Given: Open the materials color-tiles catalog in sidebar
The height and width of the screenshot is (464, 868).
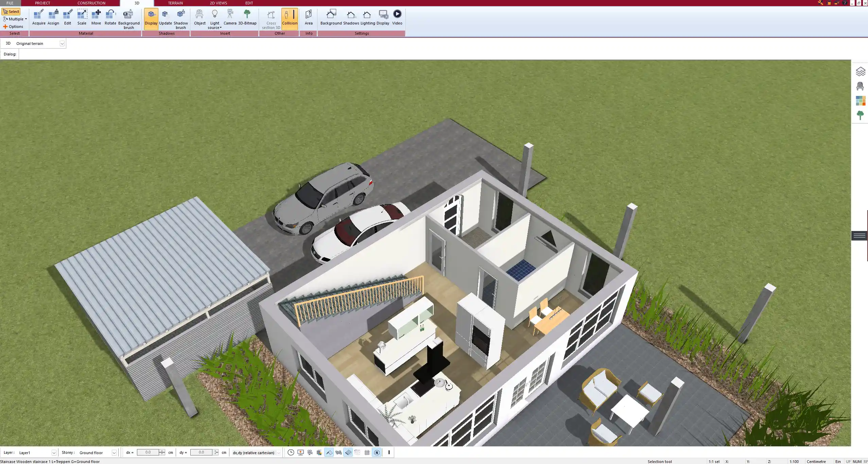Looking at the screenshot, I should tap(860, 101).
